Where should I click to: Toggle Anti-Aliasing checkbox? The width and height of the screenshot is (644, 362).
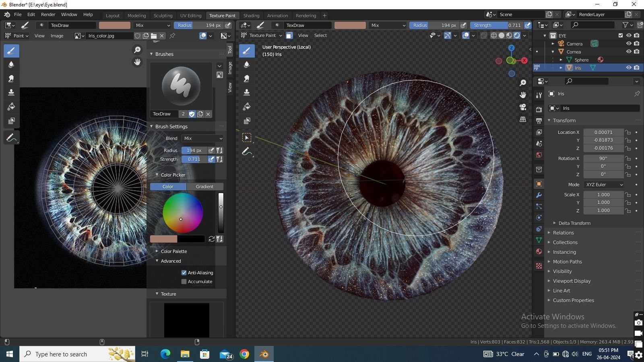click(x=184, y=273)
